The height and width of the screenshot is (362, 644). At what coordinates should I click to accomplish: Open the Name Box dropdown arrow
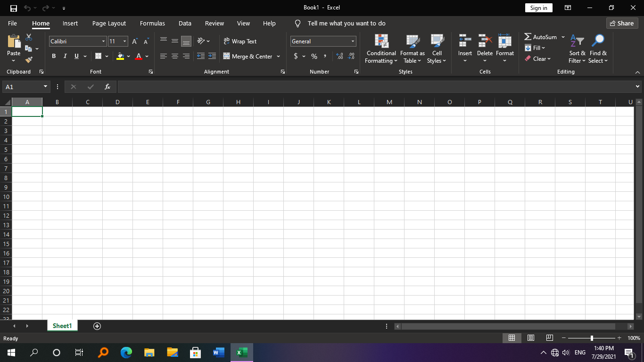tap(46, 87)
